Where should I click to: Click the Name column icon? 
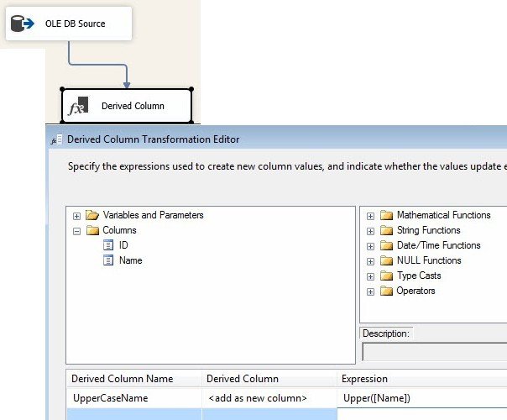coord(107,260)
